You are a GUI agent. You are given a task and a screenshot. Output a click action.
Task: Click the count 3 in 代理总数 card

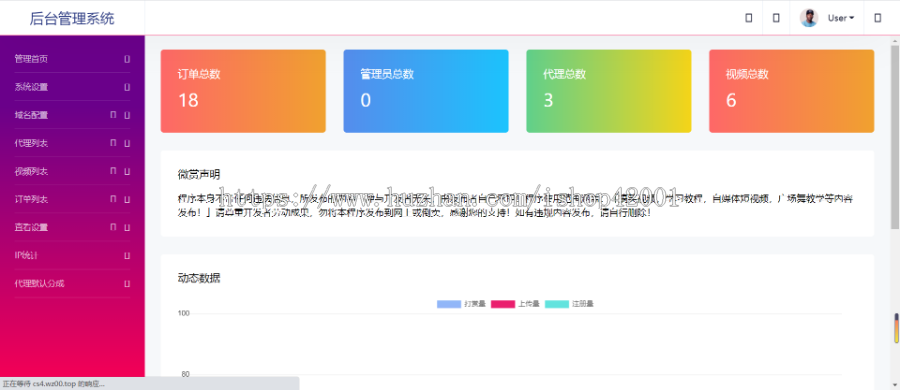(548, 101)
